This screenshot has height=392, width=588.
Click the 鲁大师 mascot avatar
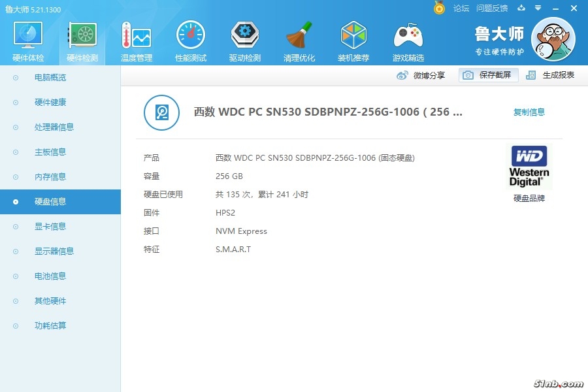tap(553, 39)
